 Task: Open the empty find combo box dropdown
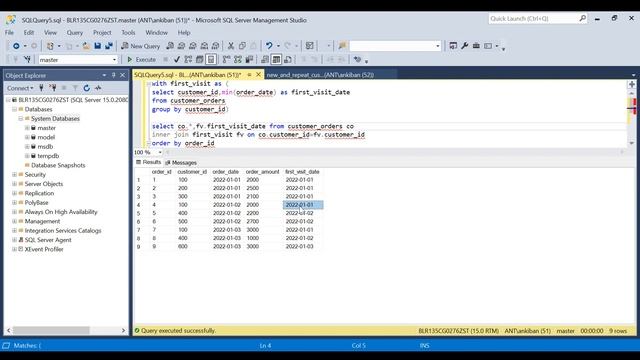pyautogui.click(x=438, y=46)
